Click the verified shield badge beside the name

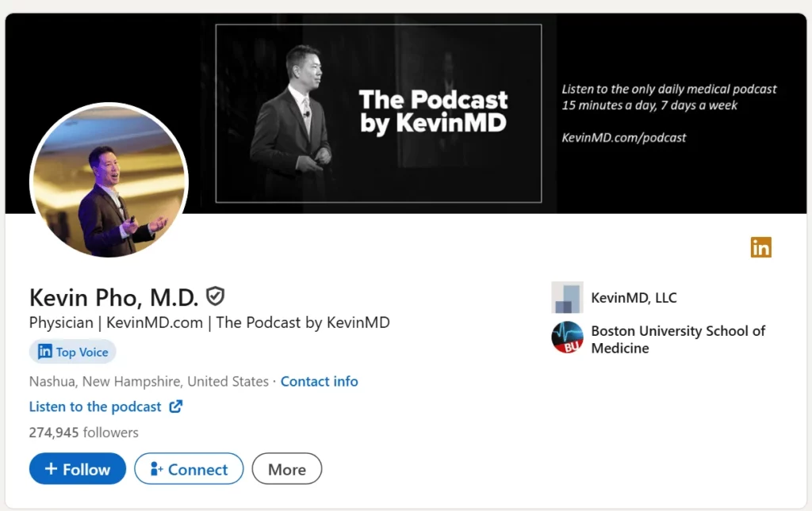[x=215, y=296]
